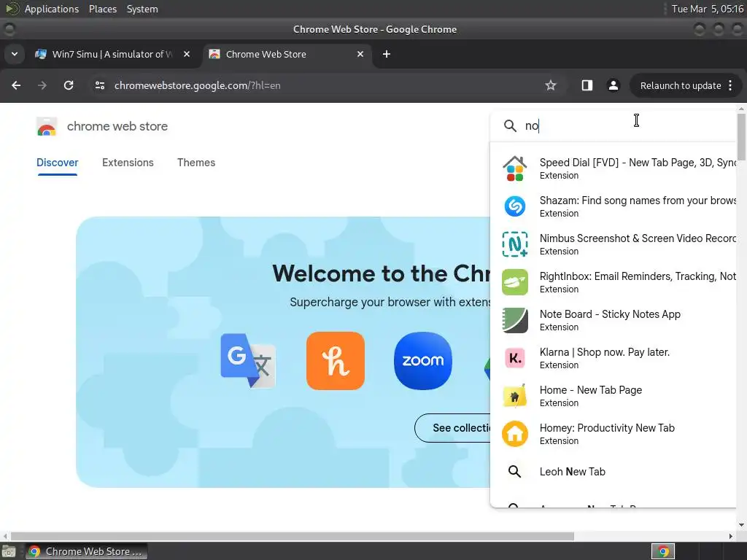Click the browser forward arrow
Image resolution: width=747 pixels, height=560 pixels.
[x=42, y=85]
